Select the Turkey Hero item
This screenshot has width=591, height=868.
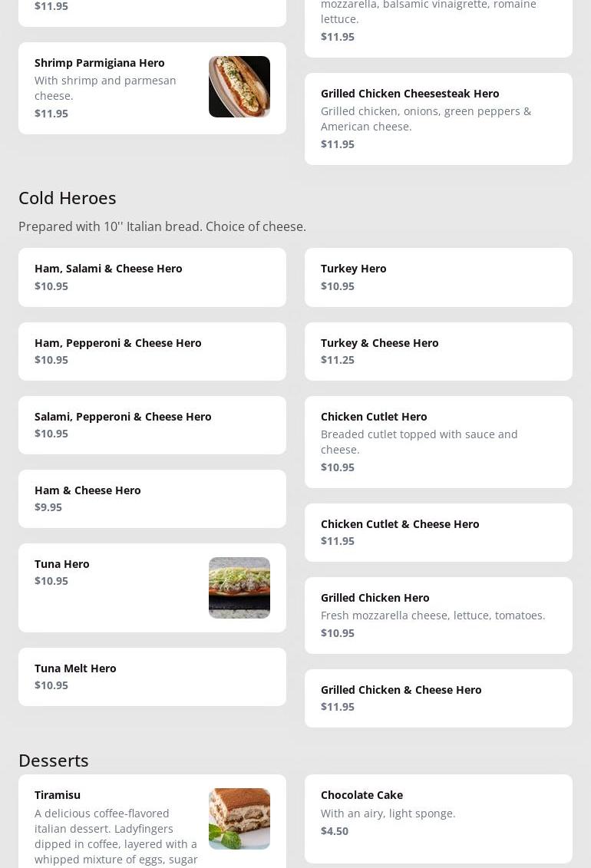pyautogui.click(x=438, y=277)
